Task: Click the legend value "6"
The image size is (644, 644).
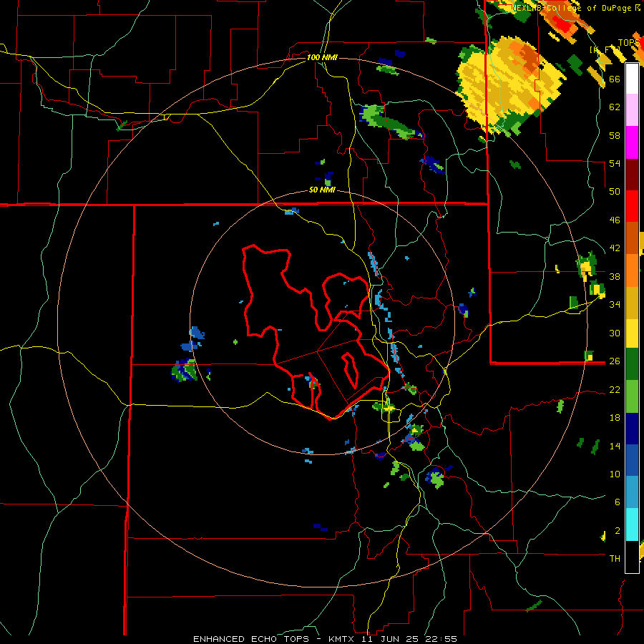Action: pos(618,502)
